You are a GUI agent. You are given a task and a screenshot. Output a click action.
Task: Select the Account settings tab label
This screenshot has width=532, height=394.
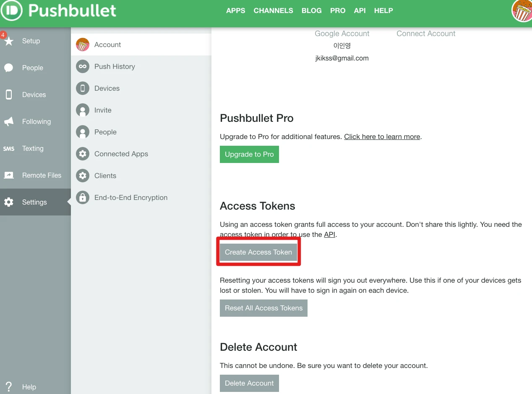pyautogui.click(x=107, y=45)
